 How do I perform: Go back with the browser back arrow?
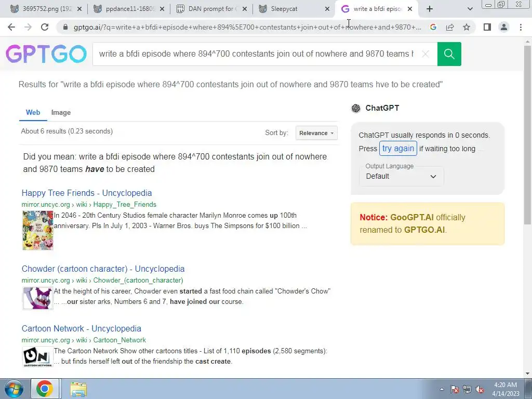(x=11, y=27)
